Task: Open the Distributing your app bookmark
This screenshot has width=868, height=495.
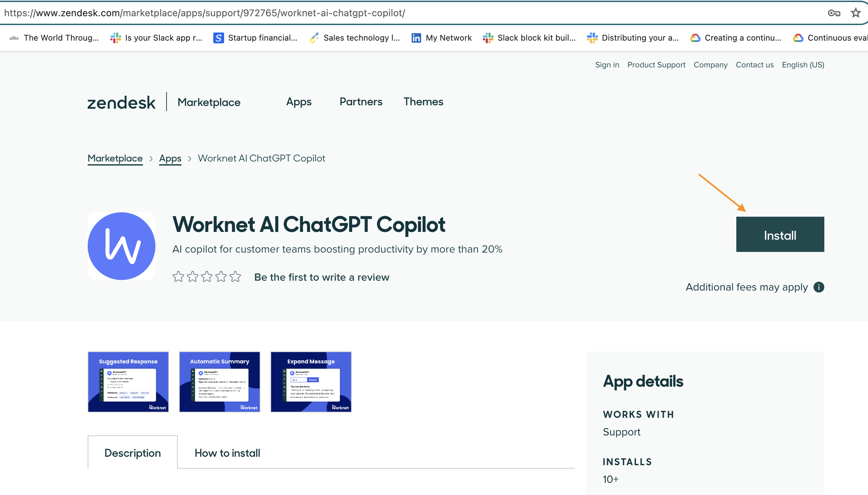Action: pos(633,38)
